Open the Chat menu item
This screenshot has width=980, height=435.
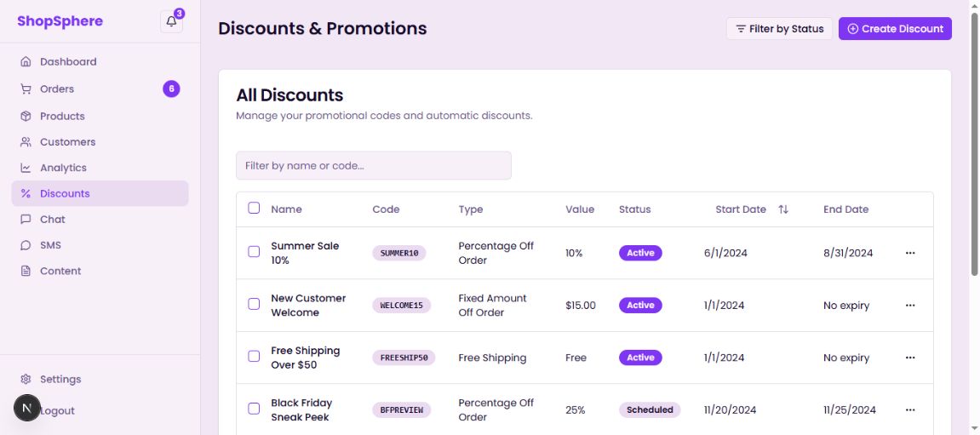[53, 220]
